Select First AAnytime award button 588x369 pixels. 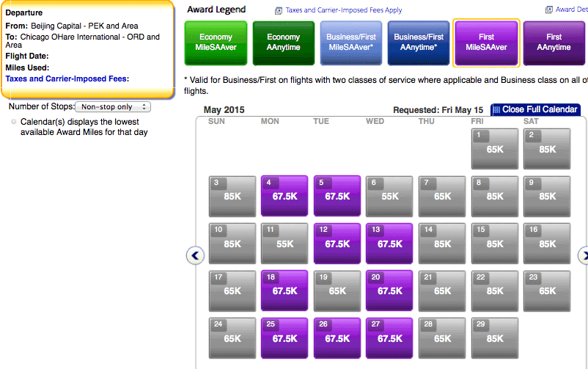point(554,43)
